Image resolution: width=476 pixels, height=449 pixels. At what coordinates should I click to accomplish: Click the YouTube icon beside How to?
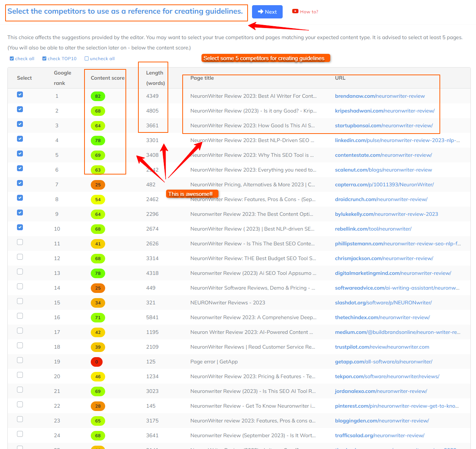295,11
